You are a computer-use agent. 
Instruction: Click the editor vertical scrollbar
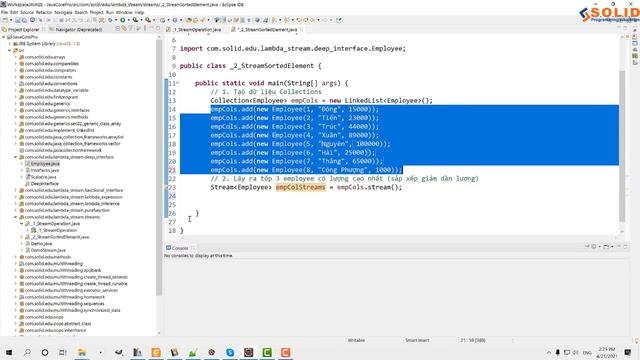(622, 146)
